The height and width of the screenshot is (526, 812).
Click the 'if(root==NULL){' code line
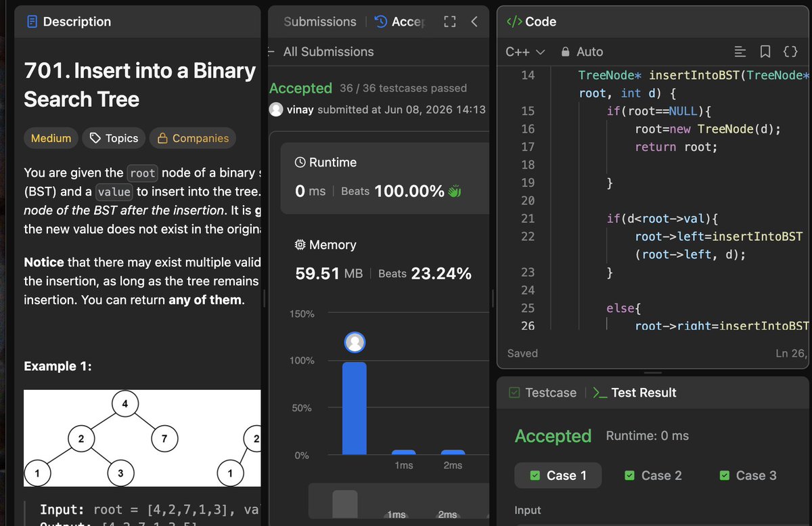(659, 111)
